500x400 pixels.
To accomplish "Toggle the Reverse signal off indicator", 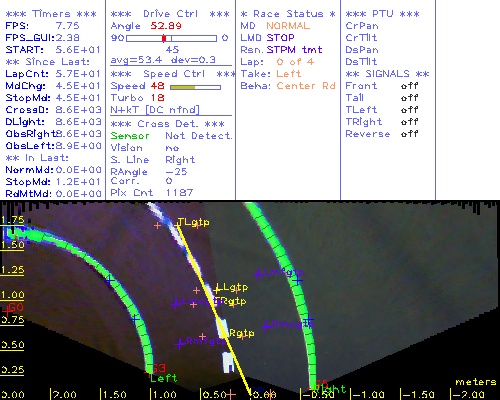I will [410, 134].
